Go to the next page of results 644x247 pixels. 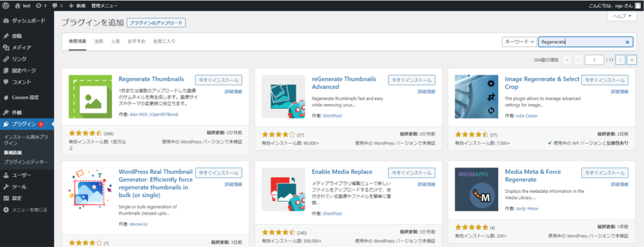[x=621, y=60]
